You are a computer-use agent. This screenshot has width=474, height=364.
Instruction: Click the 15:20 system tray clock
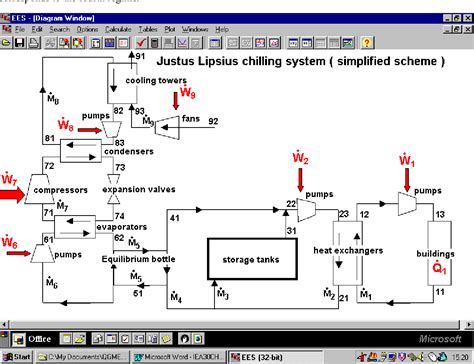point(460,357)
